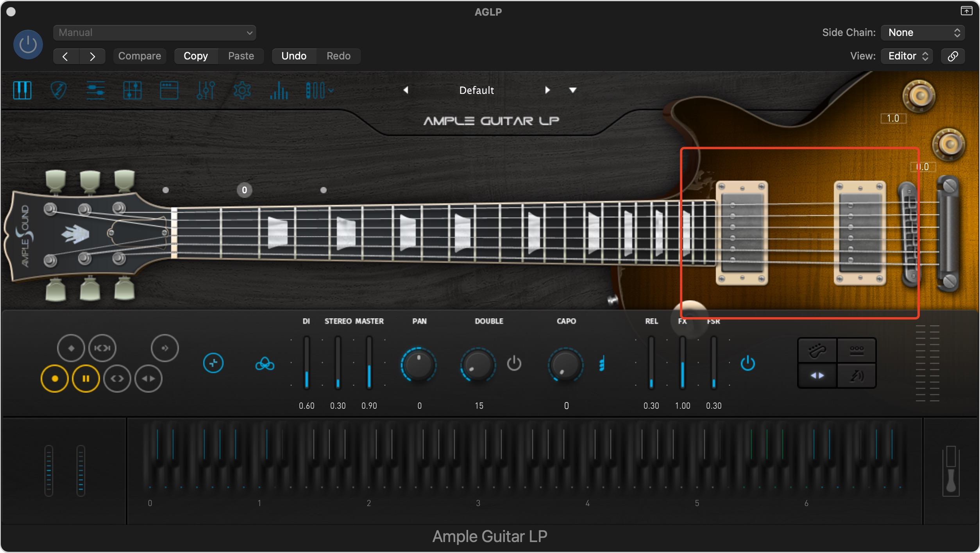Click the Master volume slider
The image size is (980, 553).
[369, 363]
